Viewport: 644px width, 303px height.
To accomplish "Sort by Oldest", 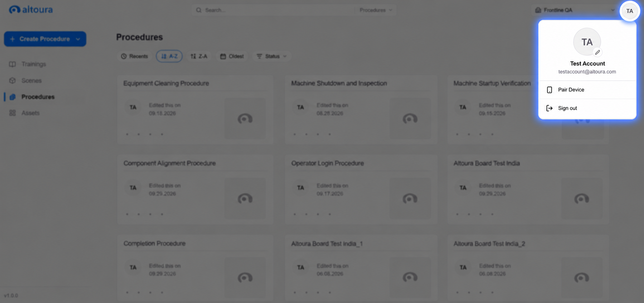I will point(232,56).
